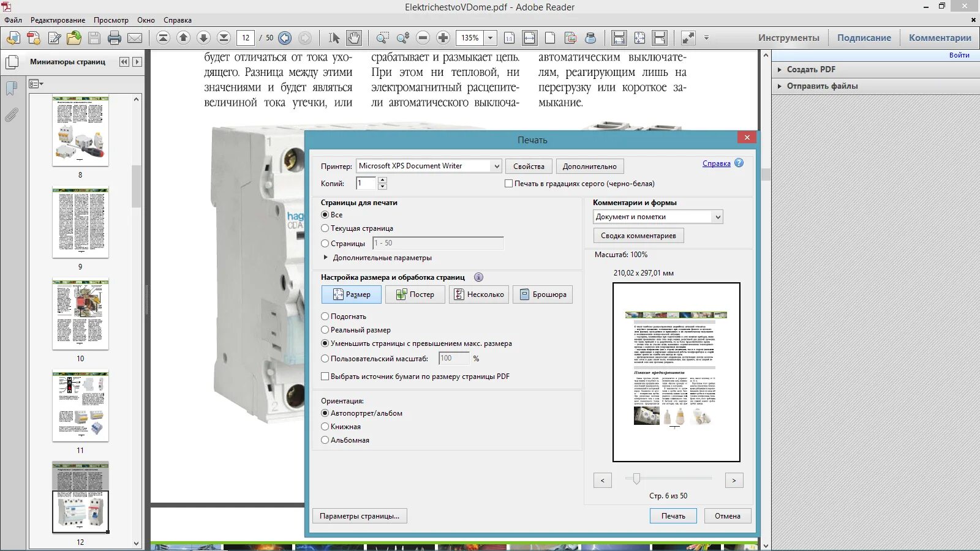Select 'Реальный размер' option
The height and width of the screenshot is (551, 980).
tap(325, 330)
